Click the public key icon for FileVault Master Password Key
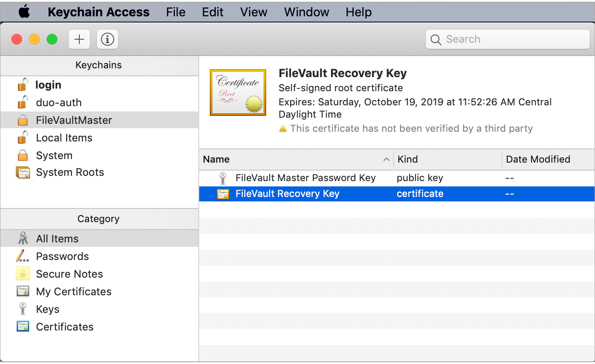Viewport: 595px width, 364px height. coord(223,178)
